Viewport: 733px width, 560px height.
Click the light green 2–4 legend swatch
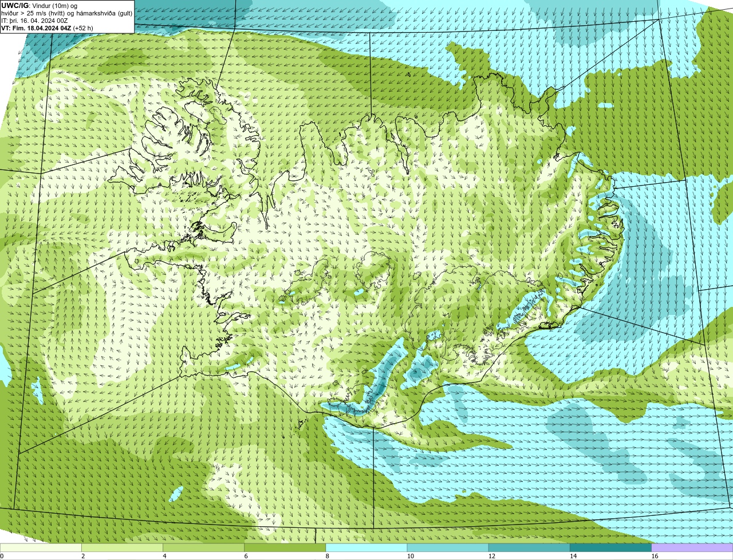(x=122, y=547)
